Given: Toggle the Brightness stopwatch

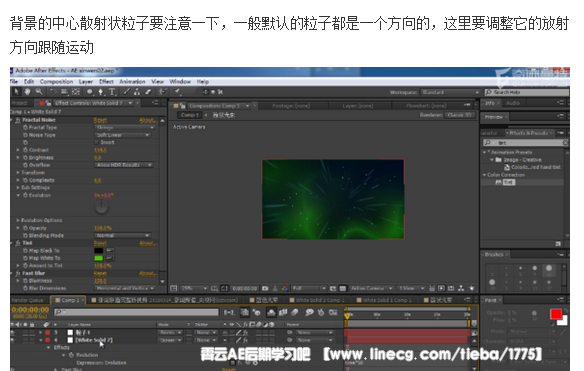Looking at the screenshot, I should [x=25, y=158].
